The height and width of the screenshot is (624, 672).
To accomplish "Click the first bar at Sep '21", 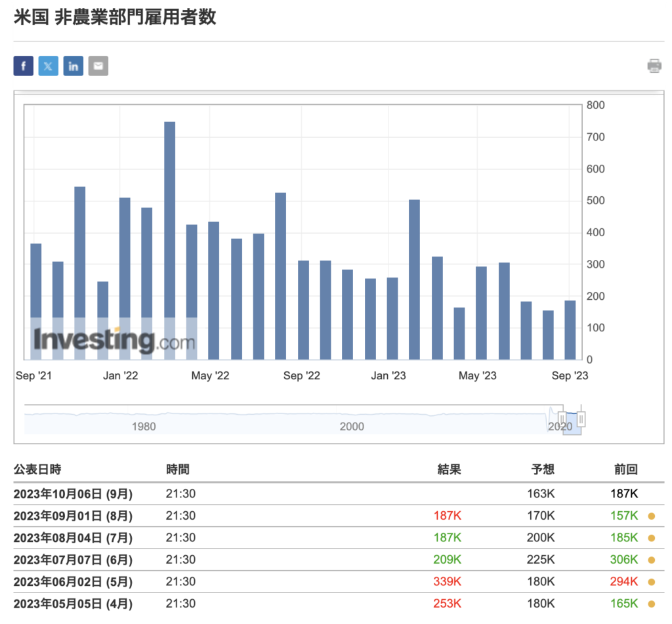I will [36, 301].
